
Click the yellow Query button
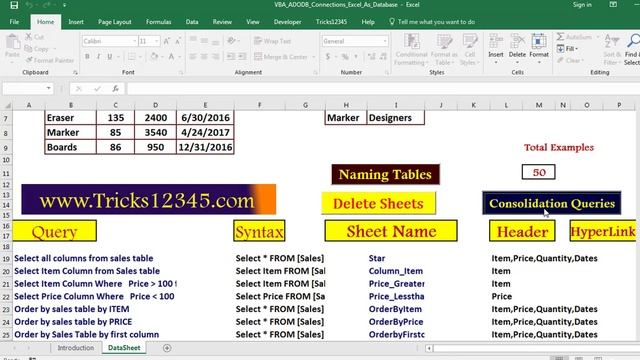coord(54,231)
